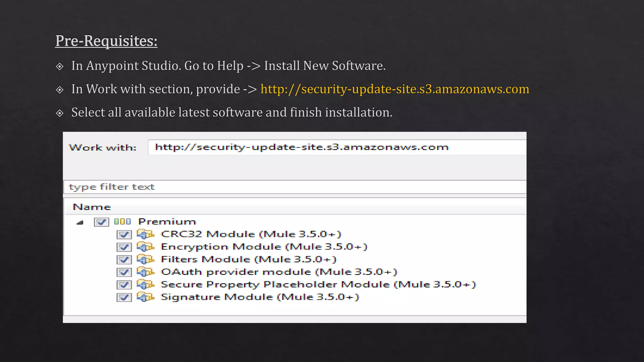The width and height of the screenshot is (644, 362).
Task: Click the Premium category icon
Action: [x=122, y=222]
